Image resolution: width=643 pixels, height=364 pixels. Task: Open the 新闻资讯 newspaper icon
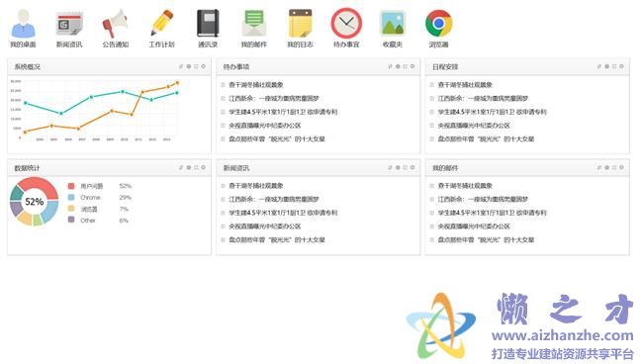click(x=69, y=23)
